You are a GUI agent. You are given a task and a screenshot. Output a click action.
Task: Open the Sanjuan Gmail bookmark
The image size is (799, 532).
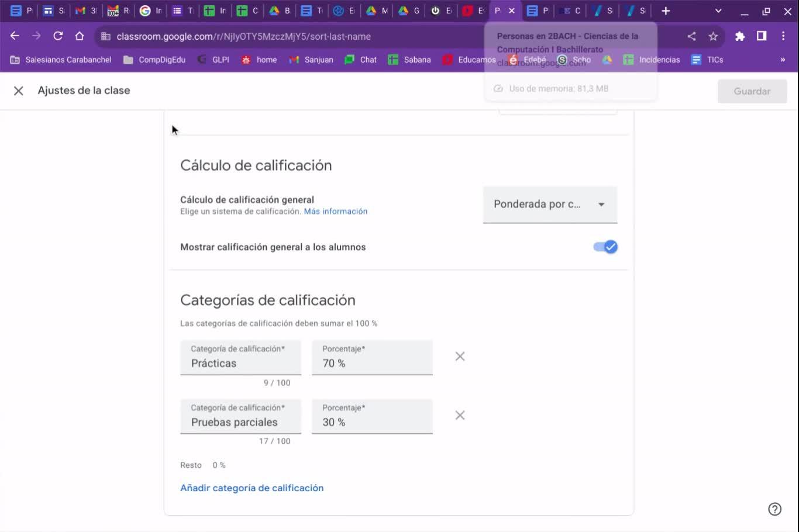click(x=311, y=60)
